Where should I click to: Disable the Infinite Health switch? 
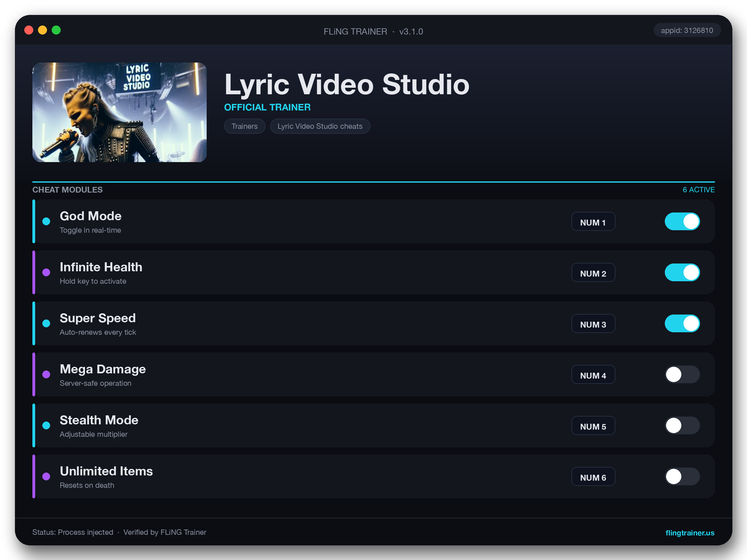point(682,273)
